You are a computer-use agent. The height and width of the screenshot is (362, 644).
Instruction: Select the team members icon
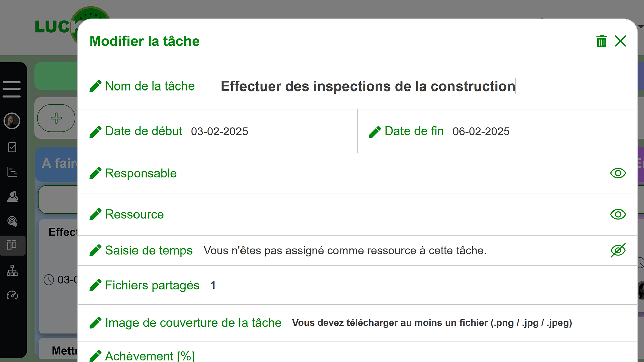click(12, 196)
